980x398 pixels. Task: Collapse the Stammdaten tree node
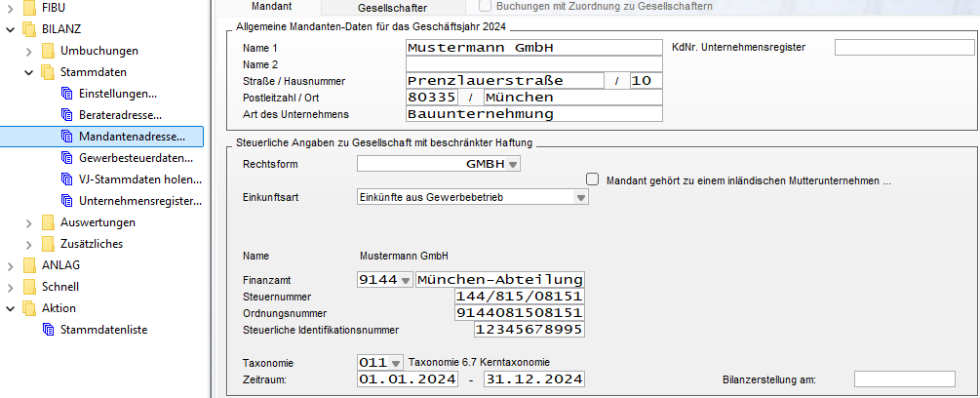[28, 72]
